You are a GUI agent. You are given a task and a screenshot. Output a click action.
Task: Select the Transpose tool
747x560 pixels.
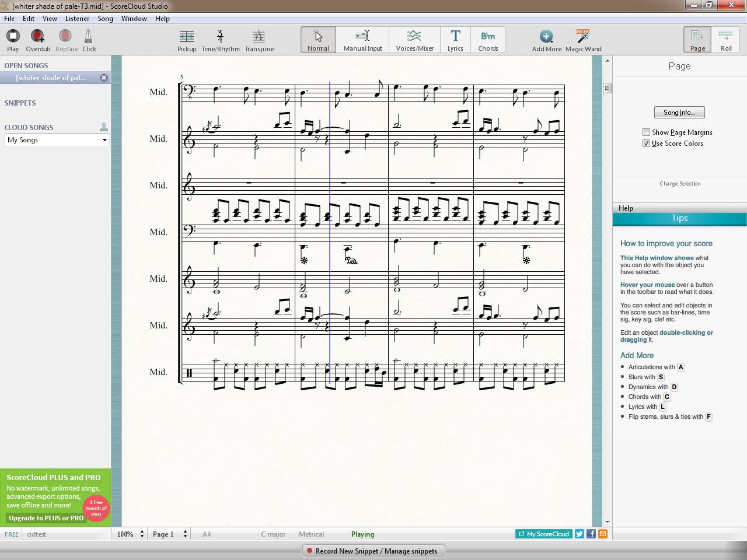click(x=259, y=40)
